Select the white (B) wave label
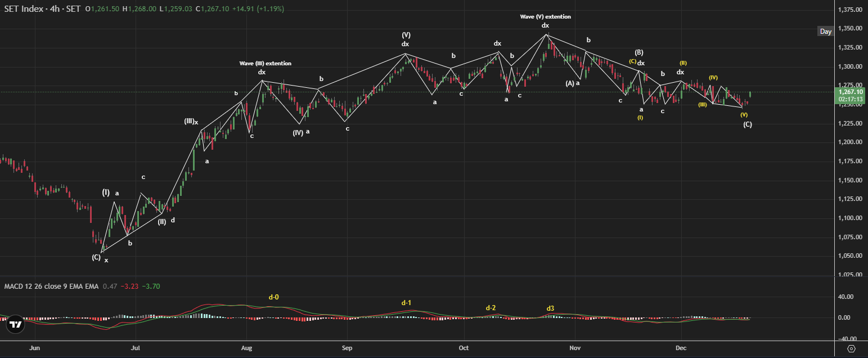 (639, 53)
